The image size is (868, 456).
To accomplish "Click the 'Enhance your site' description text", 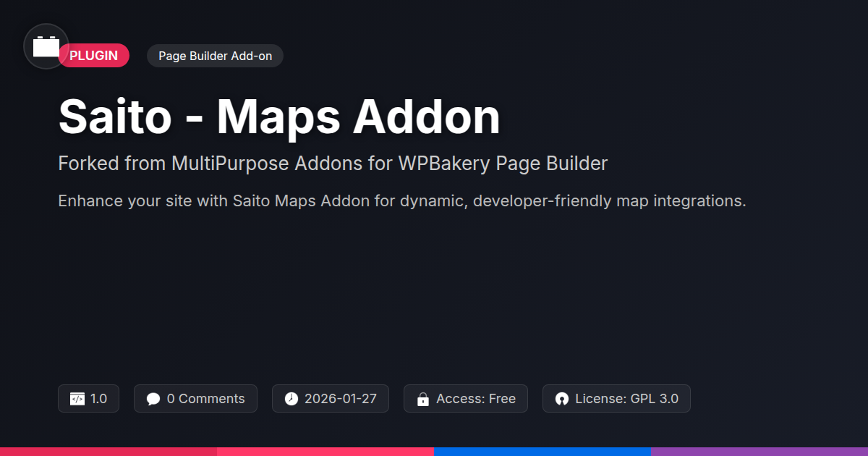I will (x=401, y=201).
